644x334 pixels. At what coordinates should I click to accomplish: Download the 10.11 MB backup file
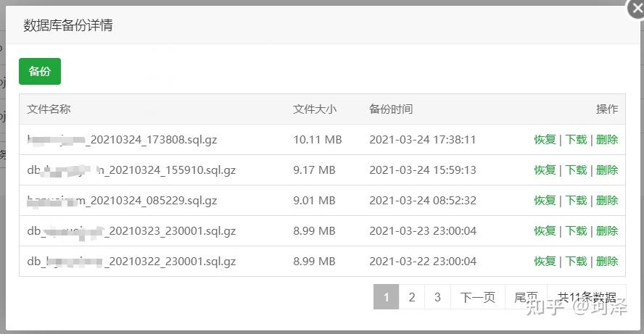pos(576,140)
